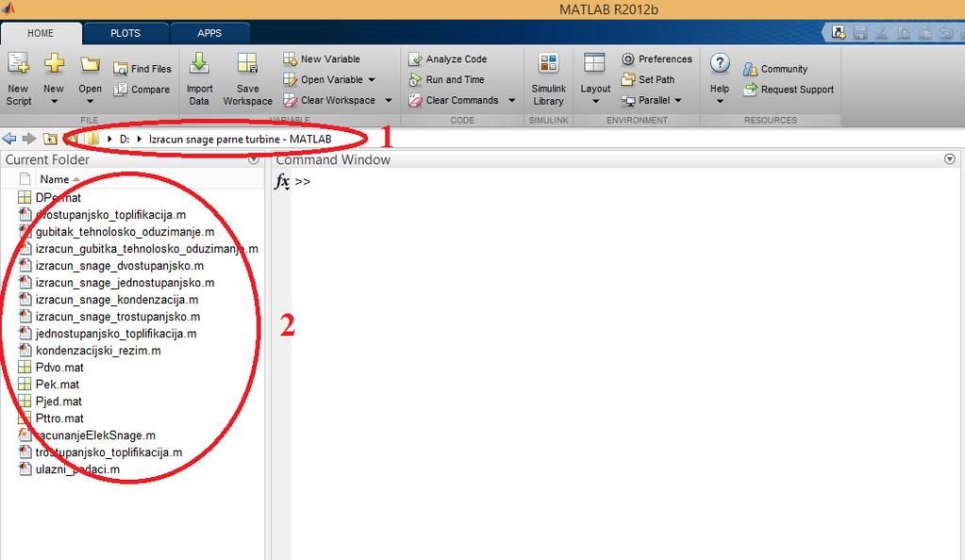Click the MAT-file icon beside Pdvo.mat

(25, 368)
